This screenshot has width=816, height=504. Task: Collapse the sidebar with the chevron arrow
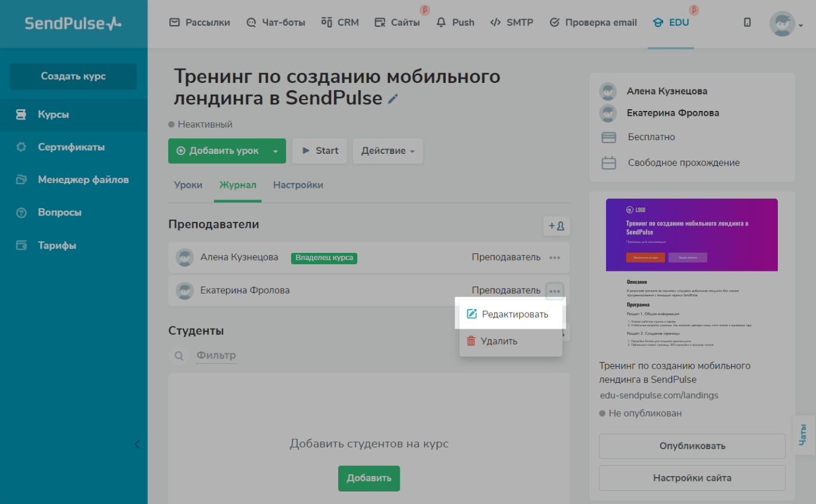coord(137,444)
